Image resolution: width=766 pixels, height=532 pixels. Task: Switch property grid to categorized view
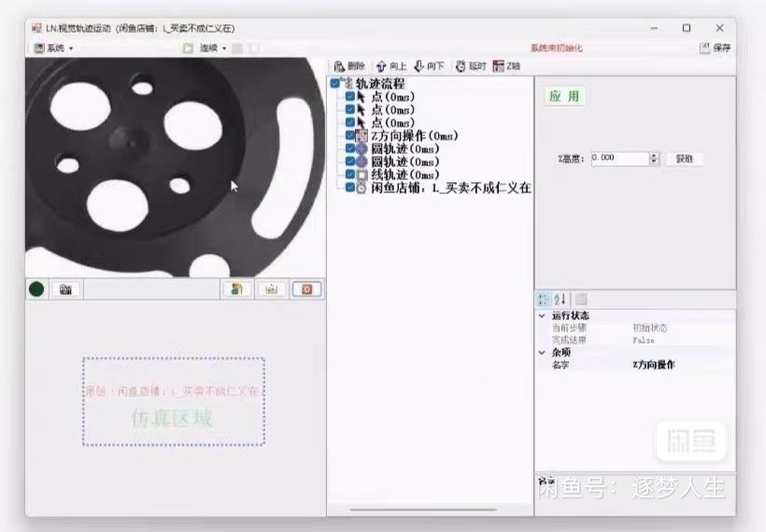click(x=544, y=300)
